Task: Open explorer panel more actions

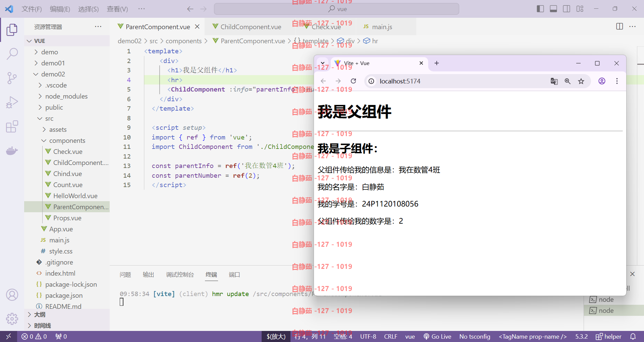Action: 98,26
